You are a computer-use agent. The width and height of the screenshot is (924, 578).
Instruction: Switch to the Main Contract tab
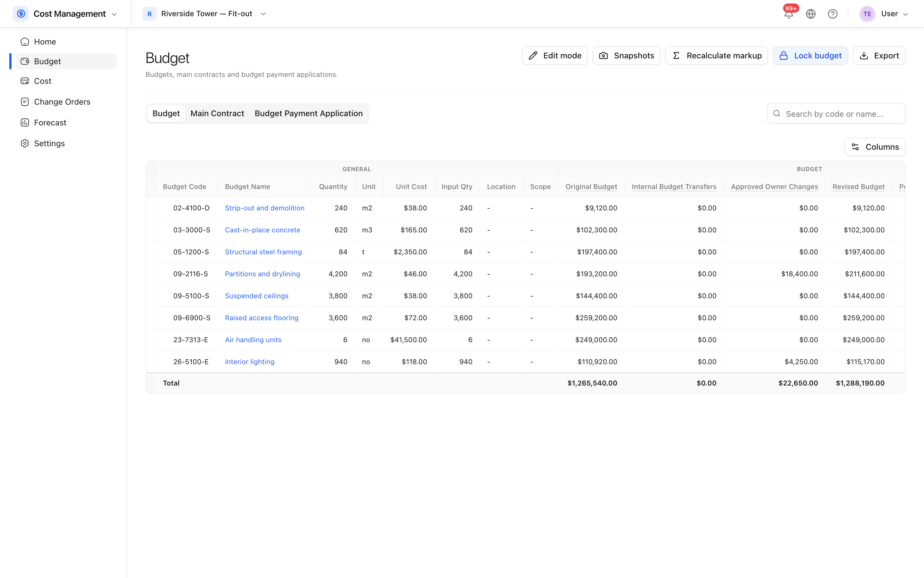[x=217, y=114]
